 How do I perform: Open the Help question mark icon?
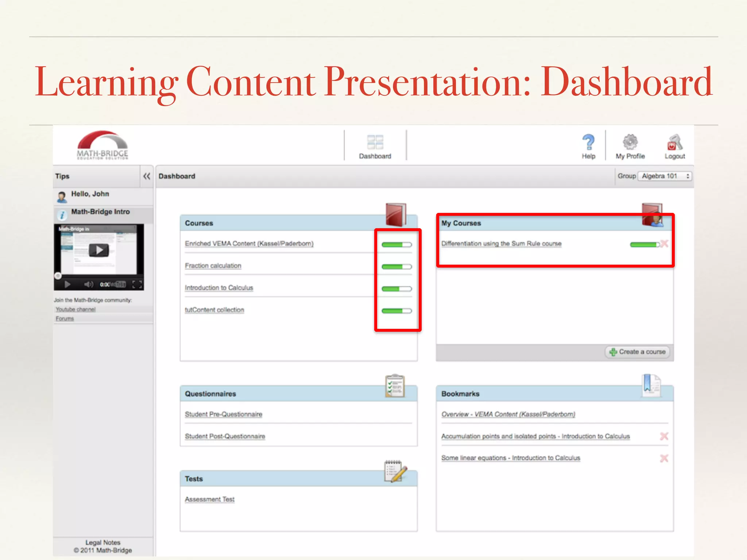(588, 142)
